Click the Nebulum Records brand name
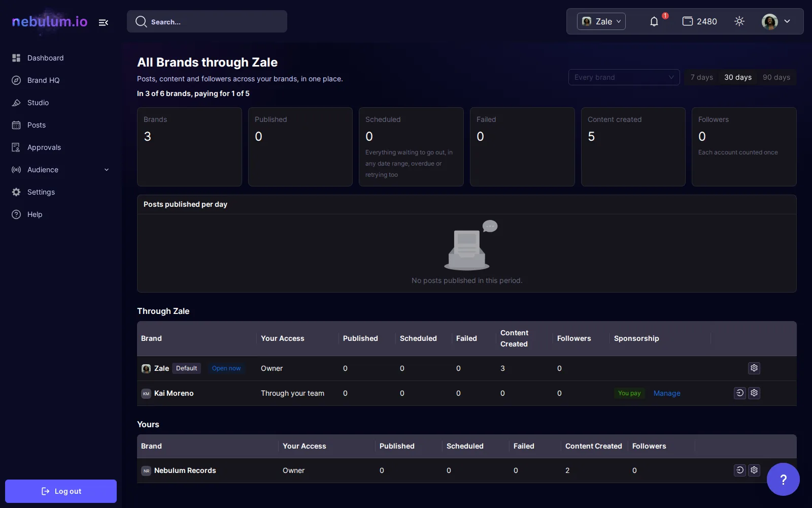This screenshot has height=508, width=812. click(x=185, y=470)
